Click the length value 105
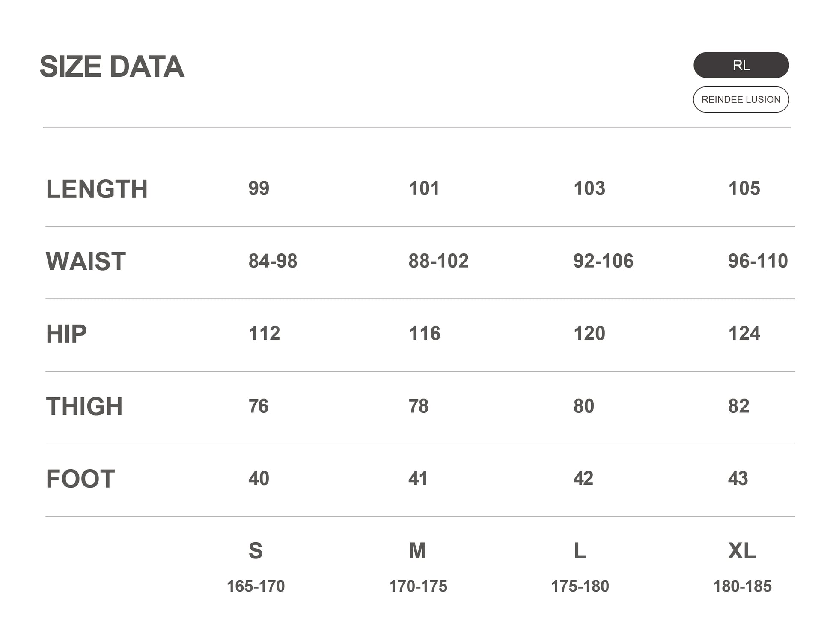Screen dimensions: 833x644 (744, 188)
